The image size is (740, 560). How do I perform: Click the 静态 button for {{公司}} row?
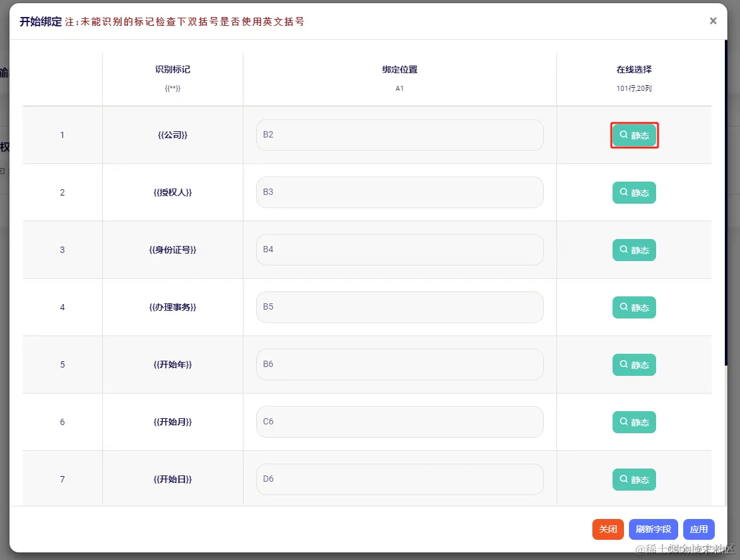point(634,135)
